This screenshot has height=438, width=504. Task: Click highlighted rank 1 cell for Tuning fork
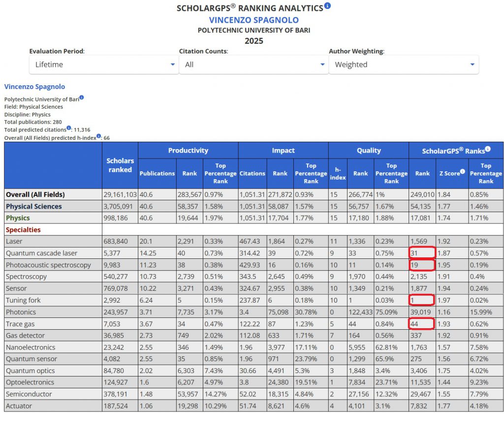tap(422, 300)
